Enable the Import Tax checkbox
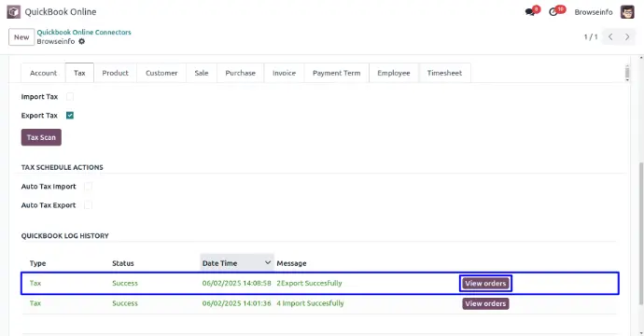 coord(70,96)
